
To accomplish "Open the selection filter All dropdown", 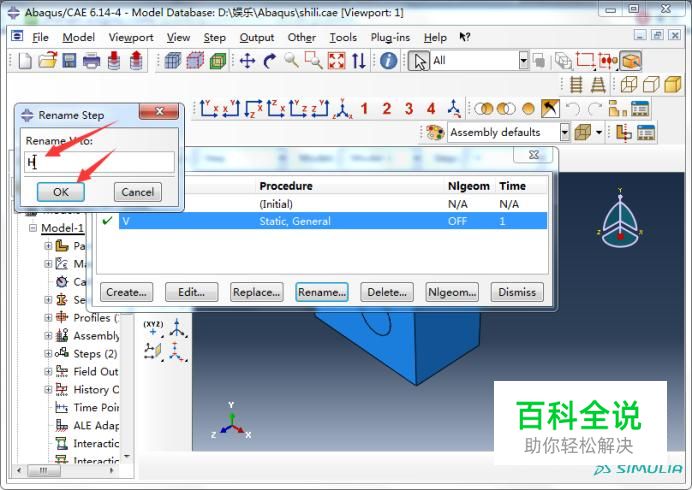I will pyautogui.click(x=523, y=60).
